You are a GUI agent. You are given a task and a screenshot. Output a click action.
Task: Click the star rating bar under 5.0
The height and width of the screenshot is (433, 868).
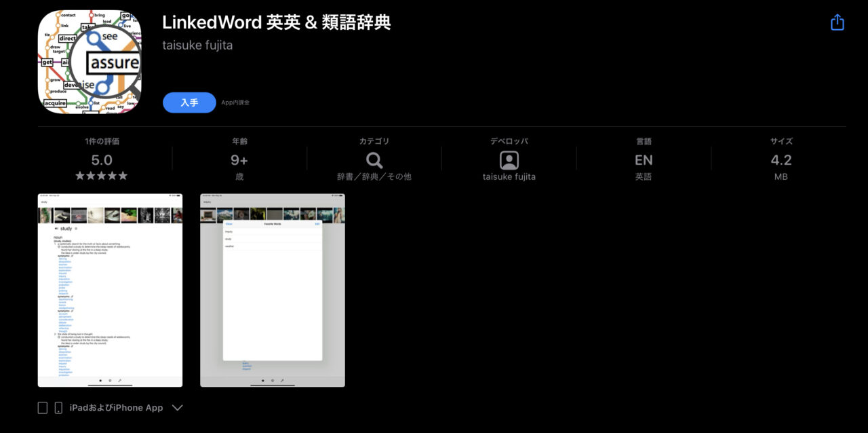coord(100,175)
